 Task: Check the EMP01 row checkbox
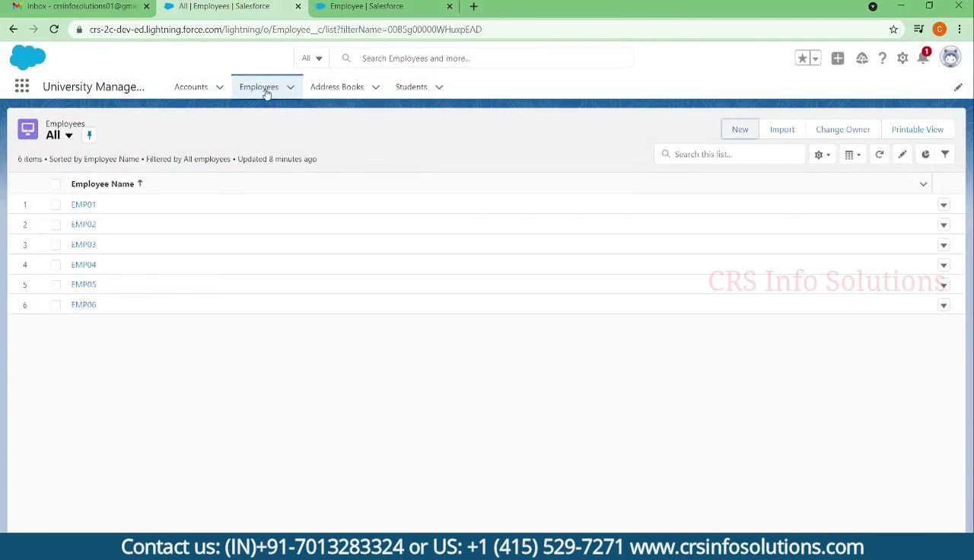click(56, 205)
